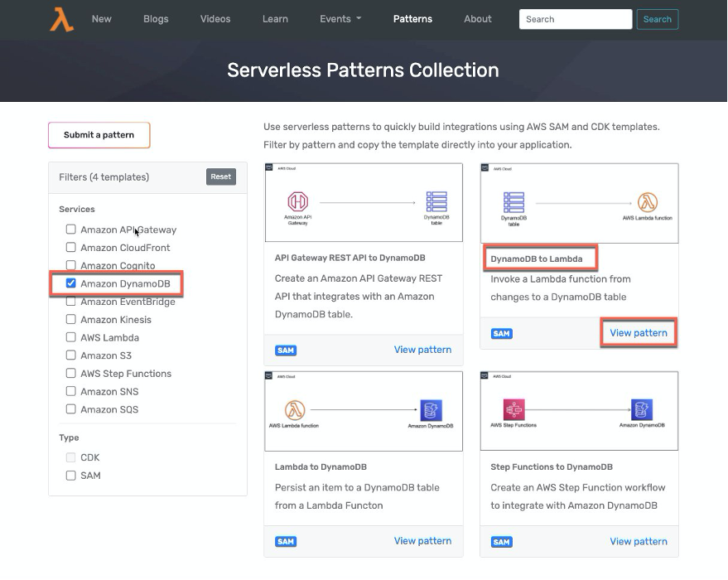Click the Amazon DynamoDB icon in the Lambda to DynamoDB diagram
728x580 pixels.
[x=431, y=410]
